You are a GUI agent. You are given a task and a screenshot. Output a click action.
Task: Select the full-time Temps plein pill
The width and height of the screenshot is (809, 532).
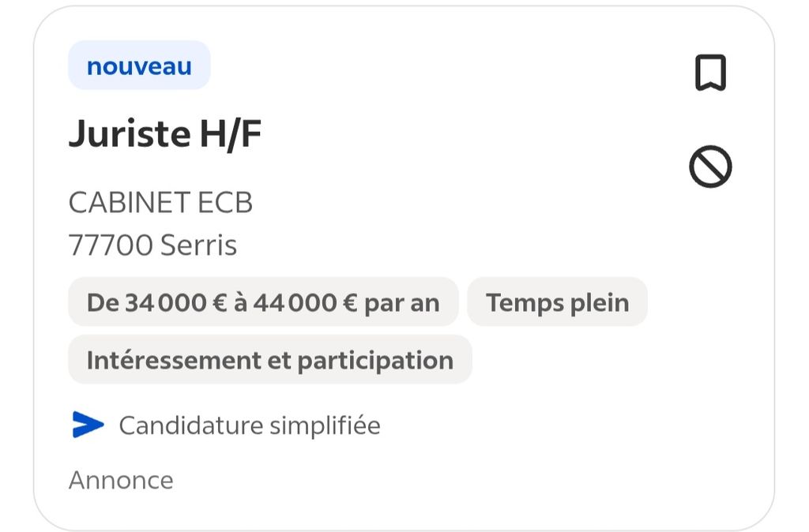click(557, 302)
